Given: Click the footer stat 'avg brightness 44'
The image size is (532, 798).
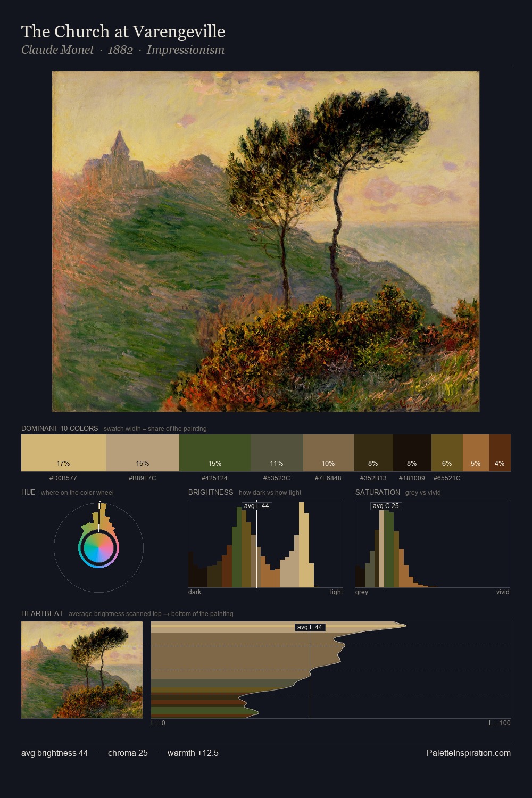Looking at the screenshot, I should [x=55, y=753].
